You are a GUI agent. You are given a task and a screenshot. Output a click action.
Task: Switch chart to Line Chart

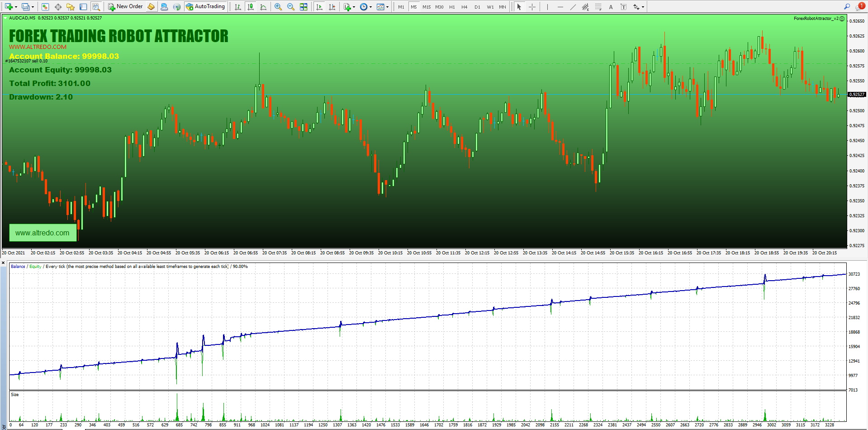click(263, 7)
